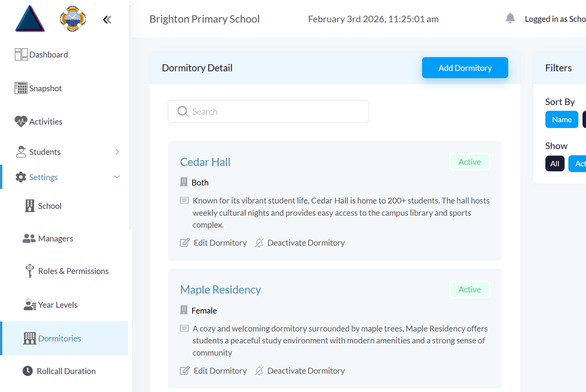Switch Show filter to Active
Viewport: 586px width, 392px height.
581,163
